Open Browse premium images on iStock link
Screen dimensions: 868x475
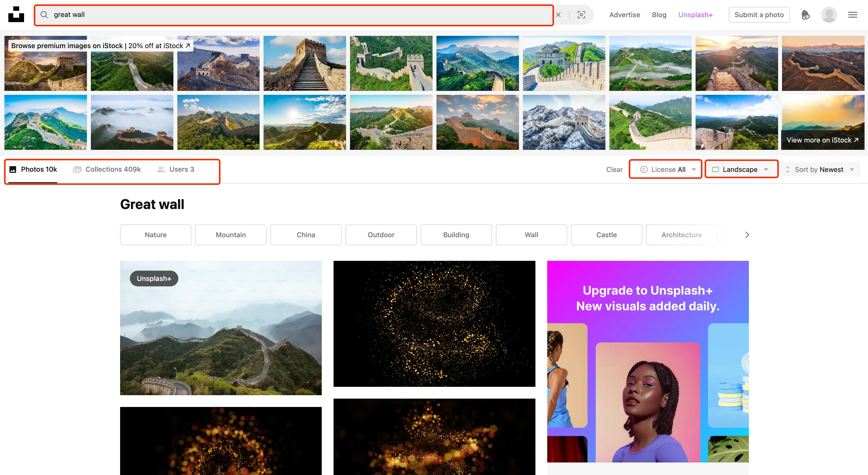point(100,45)
